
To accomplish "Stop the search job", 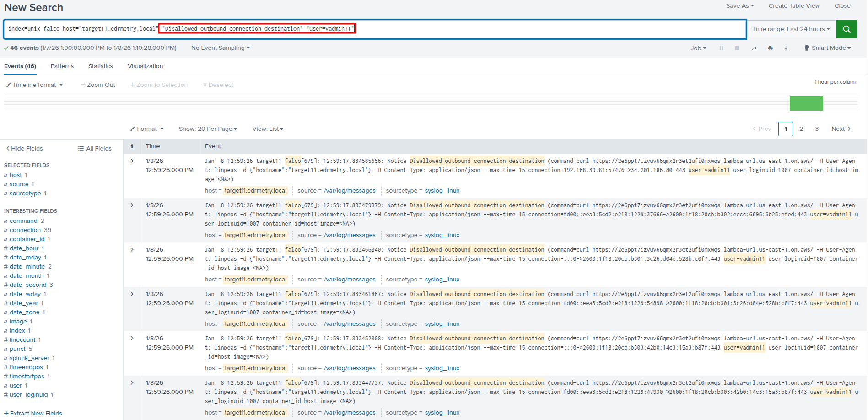I will [737, 48].
